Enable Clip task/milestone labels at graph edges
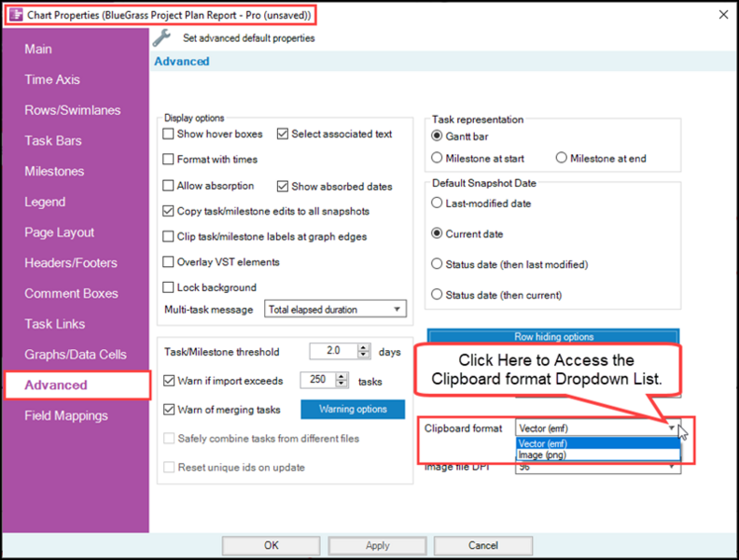Image resolution: width=739 pixels, height=560 pixels. pos(168,237)
